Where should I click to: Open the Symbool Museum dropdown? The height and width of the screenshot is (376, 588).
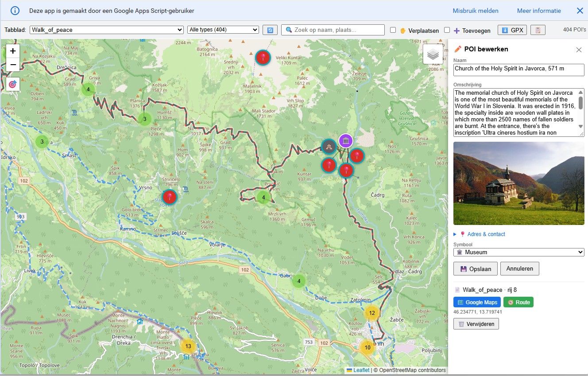pos(519,252)
